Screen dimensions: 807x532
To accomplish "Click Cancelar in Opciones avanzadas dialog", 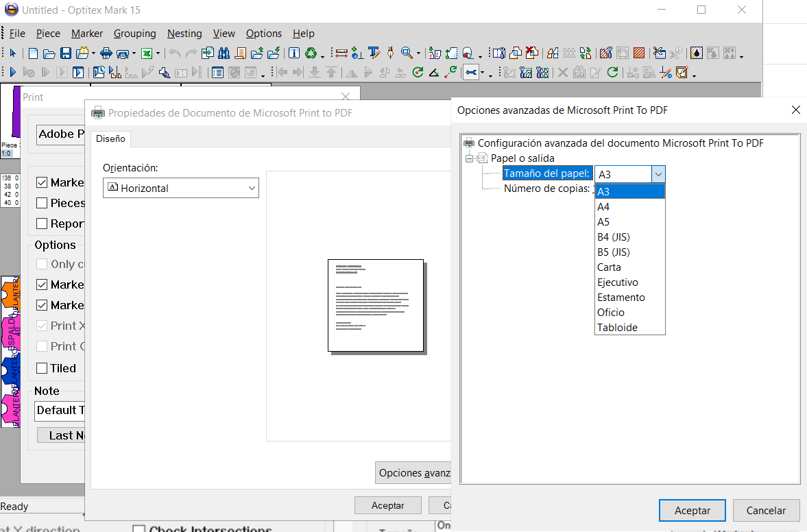I will pyautogui.click(x=766, y=510).
